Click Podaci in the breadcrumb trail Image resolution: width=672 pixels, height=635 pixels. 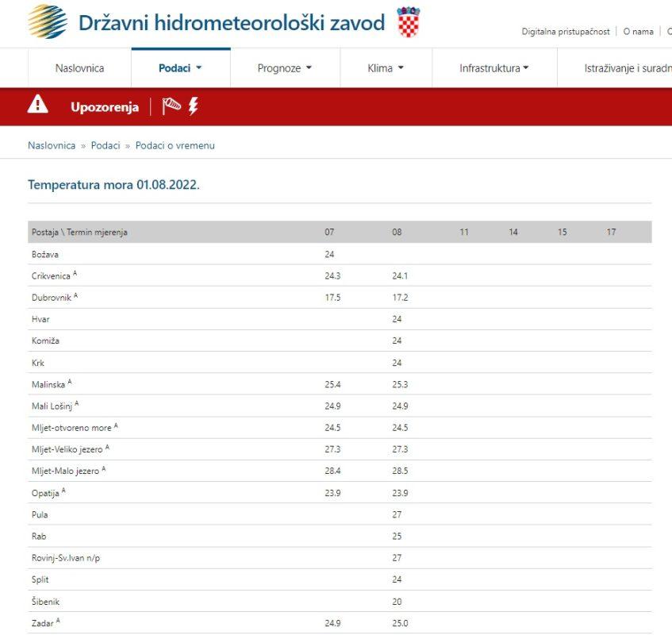click(106, 145)
